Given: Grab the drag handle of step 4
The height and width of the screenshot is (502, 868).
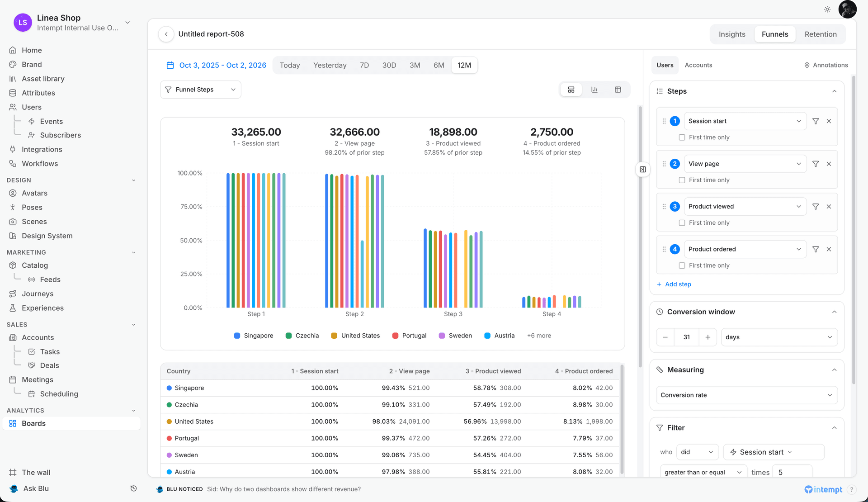Looking at the screenshot, I should tap(664, 249).
